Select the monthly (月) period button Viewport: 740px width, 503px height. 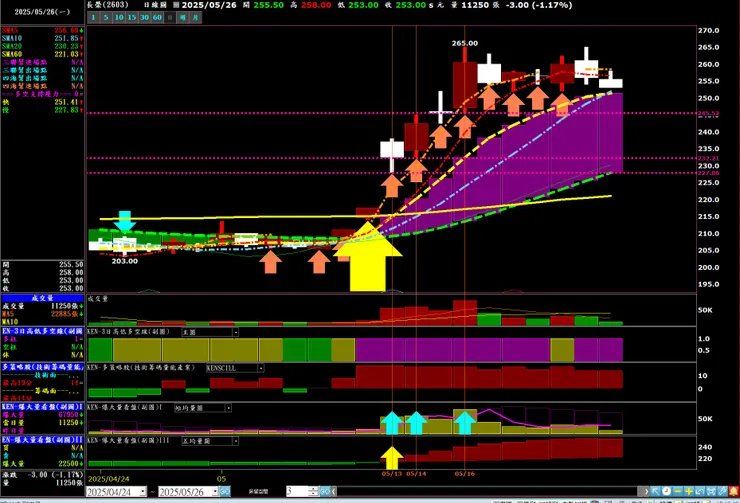pyautogui.click(x=195, y=17)
